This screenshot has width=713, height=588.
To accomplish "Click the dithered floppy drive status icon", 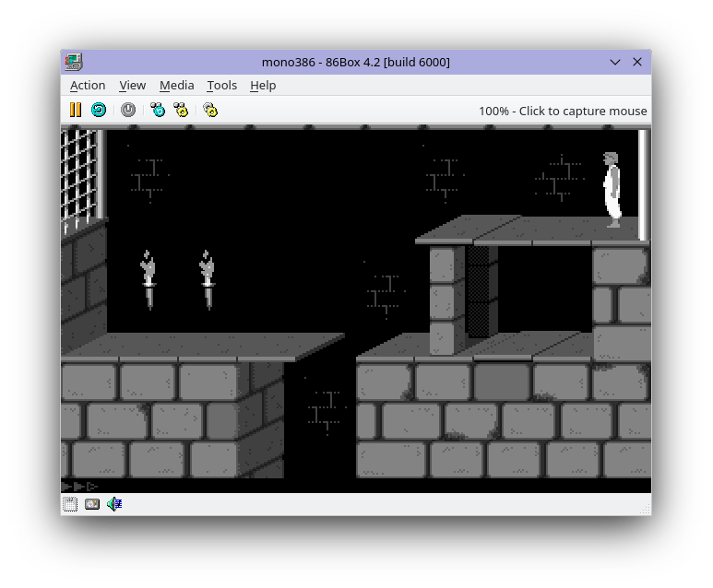I will pyautogui.click(x=70, y=504).
